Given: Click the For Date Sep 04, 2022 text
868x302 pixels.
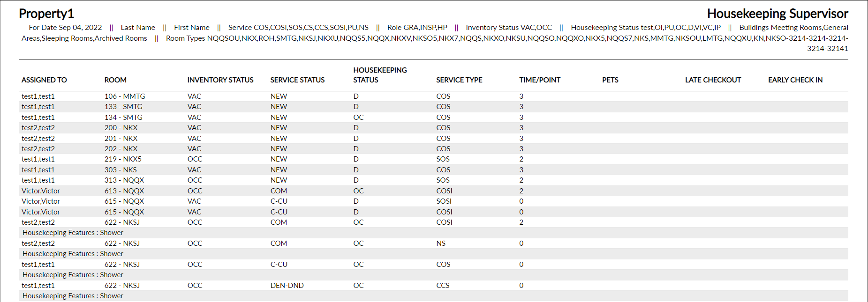Looking at the screenshot, I should [x=65, y=28].
